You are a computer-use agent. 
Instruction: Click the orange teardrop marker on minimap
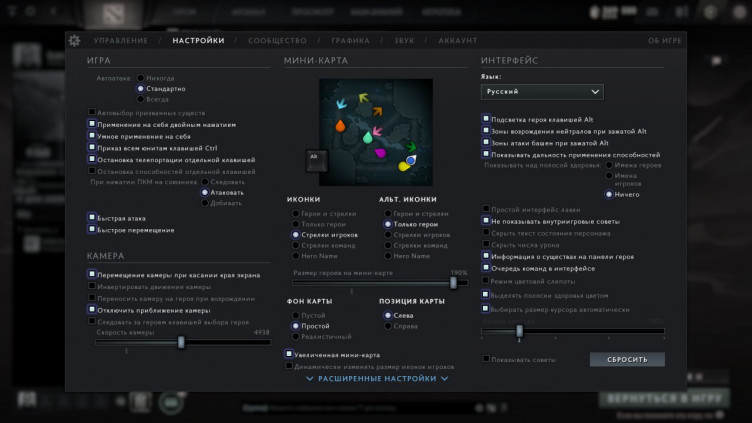pyautogui.click(x=339, y=126)
